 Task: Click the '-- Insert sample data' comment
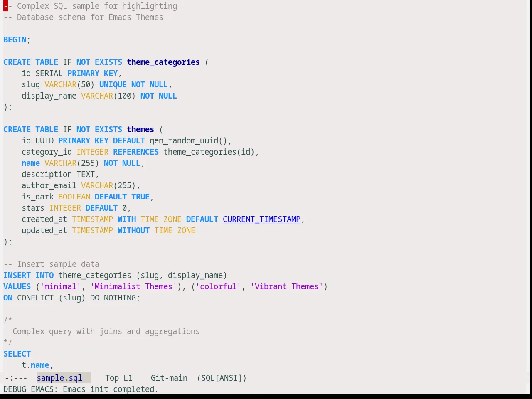(51, 264)
